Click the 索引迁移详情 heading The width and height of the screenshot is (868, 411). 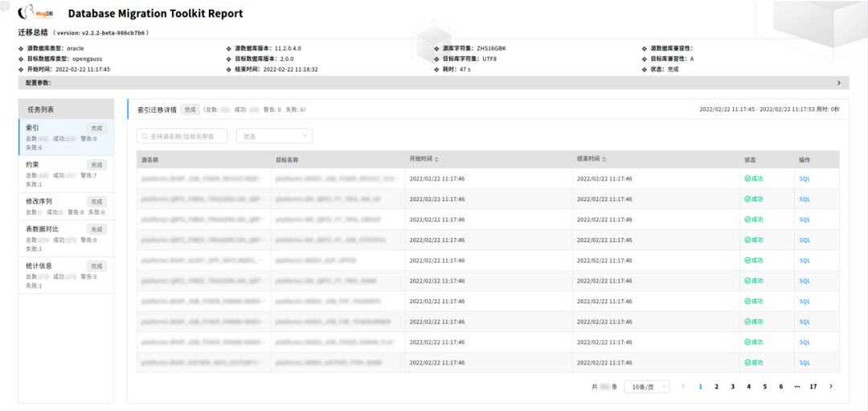pos(158,109)
